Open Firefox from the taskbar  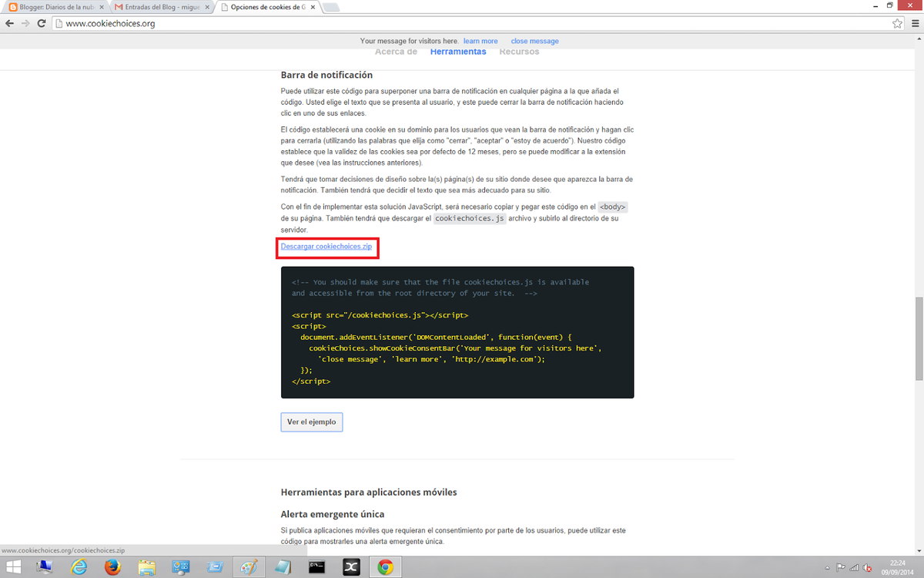point(113,567)
